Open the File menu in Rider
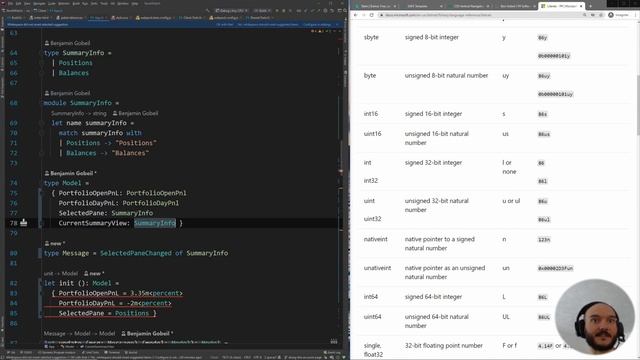 [11, 4]
